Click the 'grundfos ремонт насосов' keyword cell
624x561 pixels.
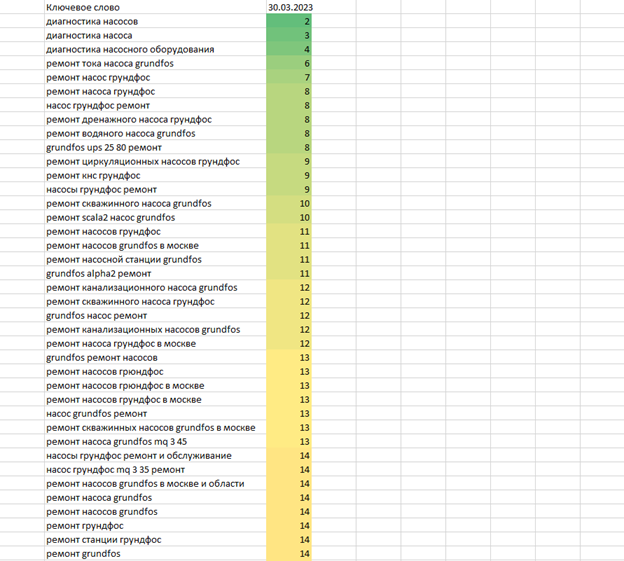click(x=155, y=357)
